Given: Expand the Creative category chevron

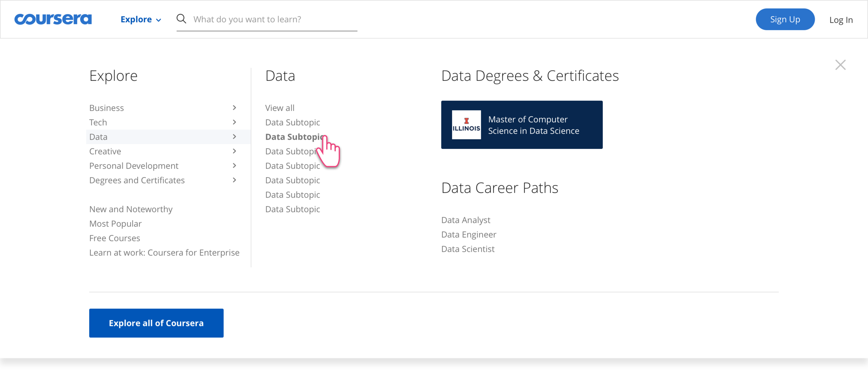Looking at the screenshot, I should (x=234, y=151).
